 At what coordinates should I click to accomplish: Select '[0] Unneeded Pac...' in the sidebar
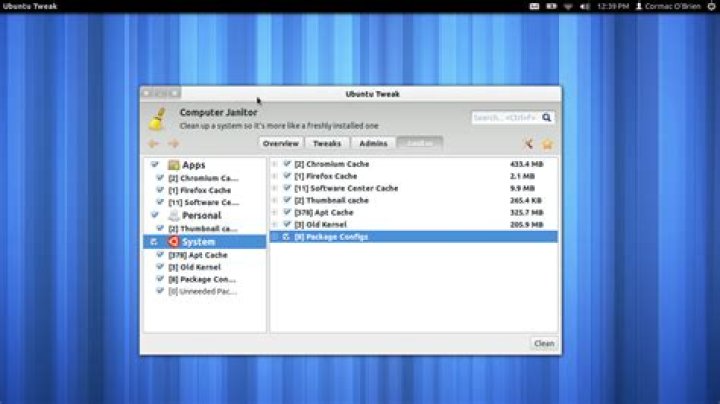[x=203, y=291]
